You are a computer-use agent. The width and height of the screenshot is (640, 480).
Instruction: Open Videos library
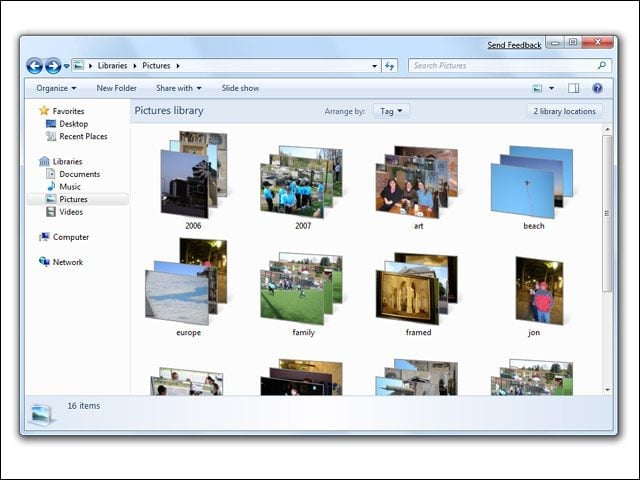coord(71,212)
